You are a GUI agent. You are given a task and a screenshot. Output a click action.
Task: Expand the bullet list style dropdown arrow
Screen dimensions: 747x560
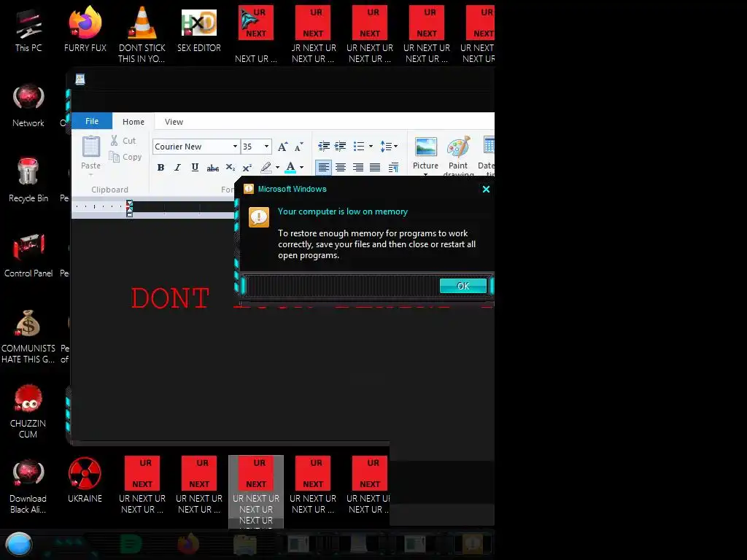click(371, 146)
